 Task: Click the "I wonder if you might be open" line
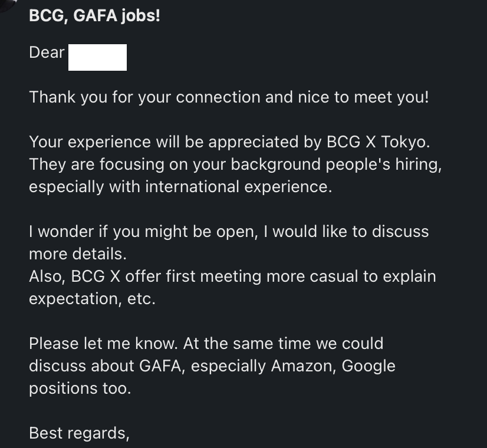tap(229, 231)
